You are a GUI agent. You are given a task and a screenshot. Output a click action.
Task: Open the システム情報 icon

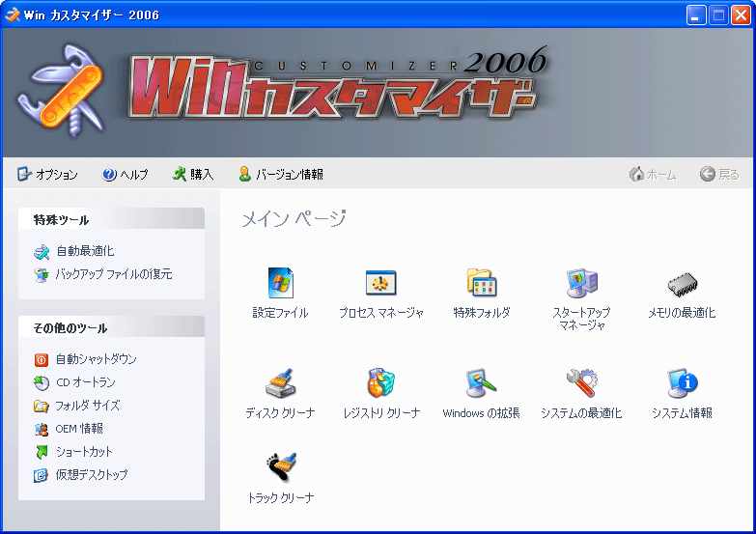click(683, 383)
